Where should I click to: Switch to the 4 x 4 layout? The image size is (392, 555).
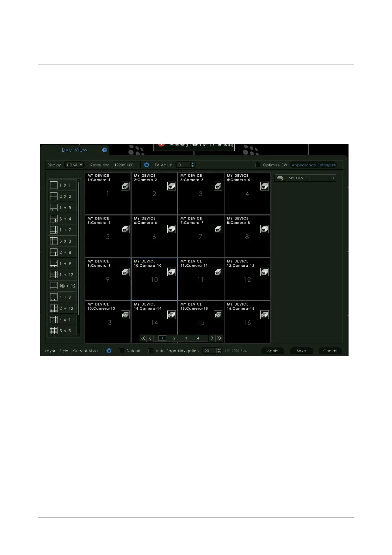coord(63,320)
